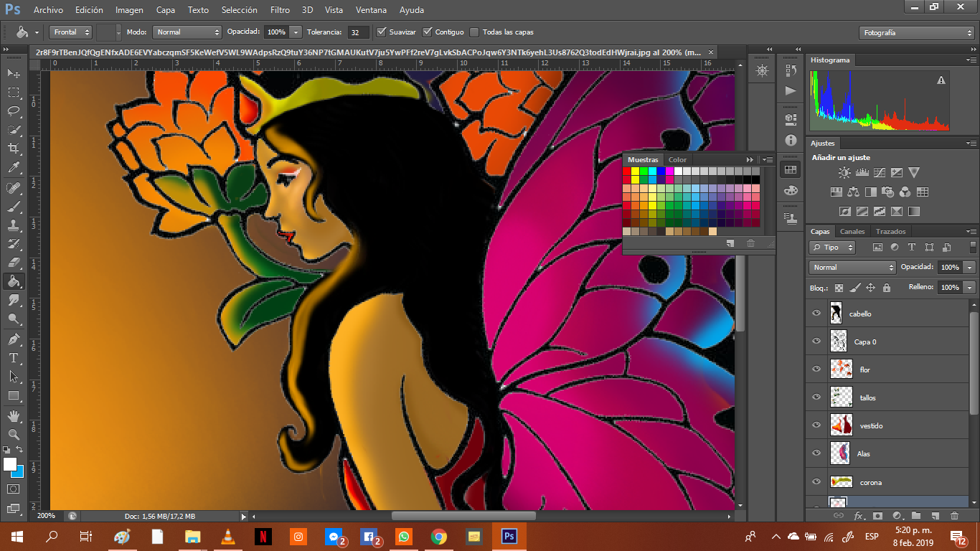Image resolution: width=980 pixels, height=551 pixels.
Task: Open the Frontal fill source dropdown
Action: click(70, 32)
